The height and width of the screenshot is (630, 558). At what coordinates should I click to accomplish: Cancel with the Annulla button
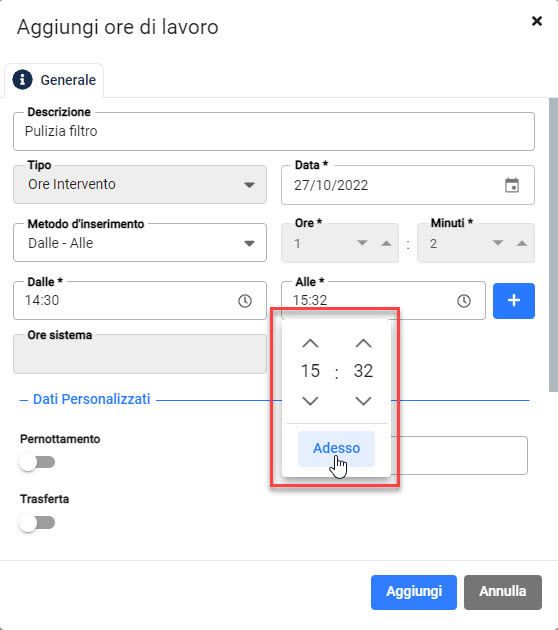click(503, 592)
